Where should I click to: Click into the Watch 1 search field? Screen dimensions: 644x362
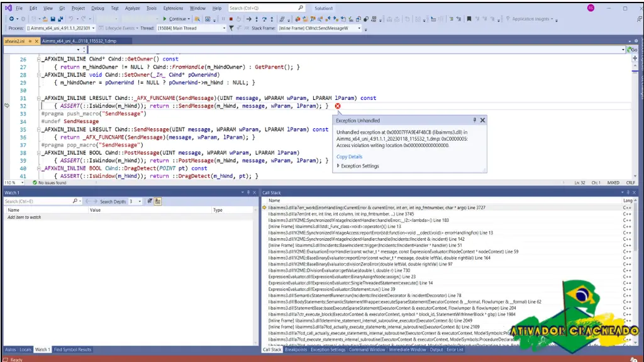click(x=38, y=201)
